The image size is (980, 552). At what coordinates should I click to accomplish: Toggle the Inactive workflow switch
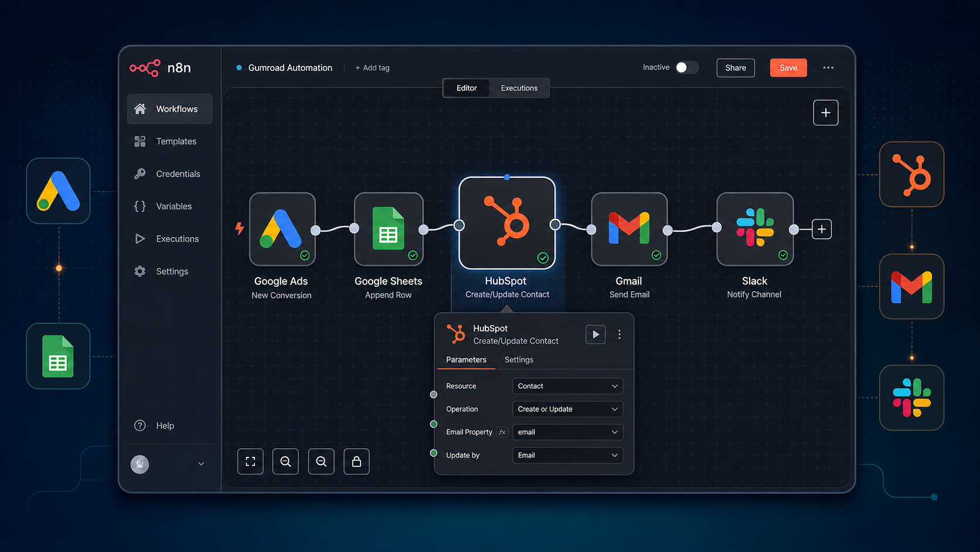pos(686,67)
